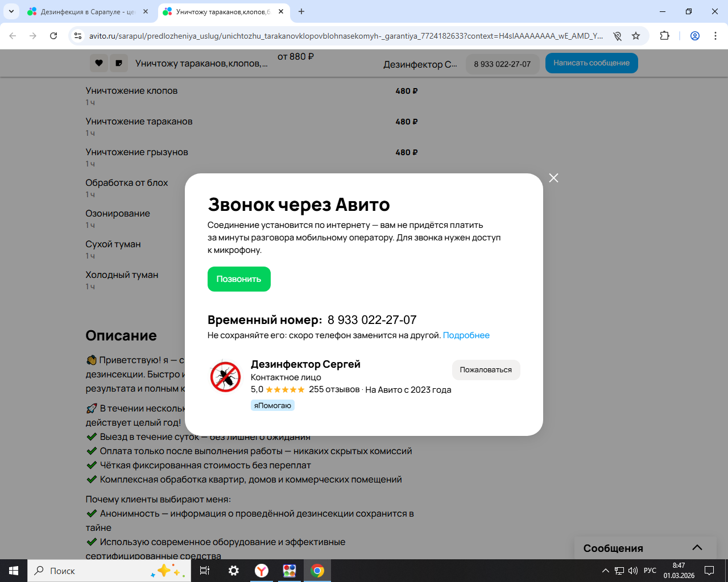
Task: Click the Дезинфектор С... seller name in header
Action: (420, 64)
